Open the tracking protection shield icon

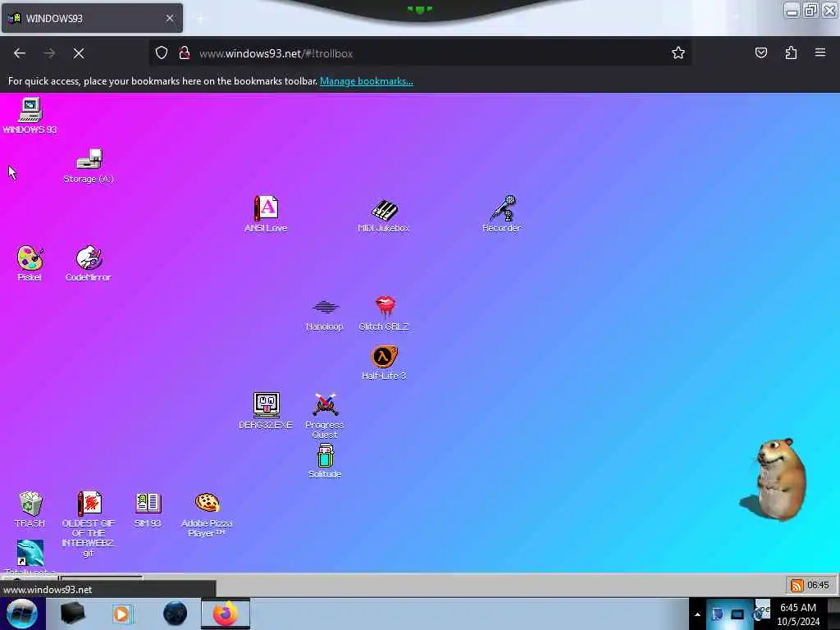pos(162,52)
